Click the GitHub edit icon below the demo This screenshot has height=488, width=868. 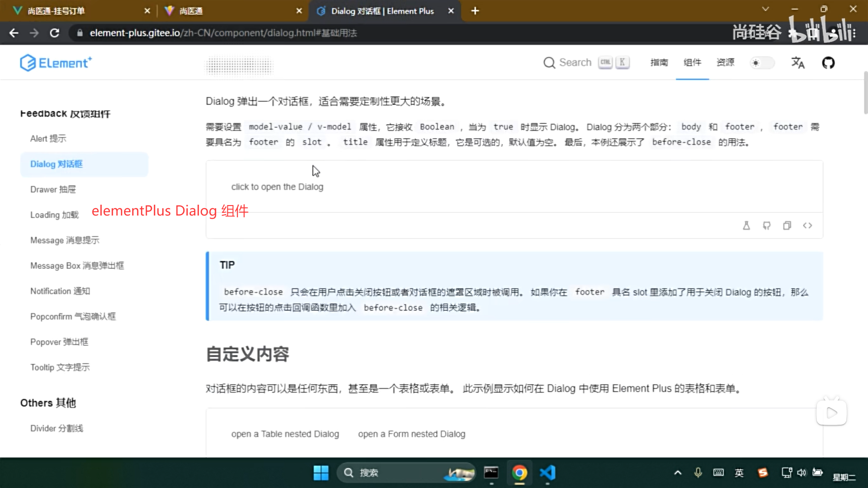coord(767,225)
